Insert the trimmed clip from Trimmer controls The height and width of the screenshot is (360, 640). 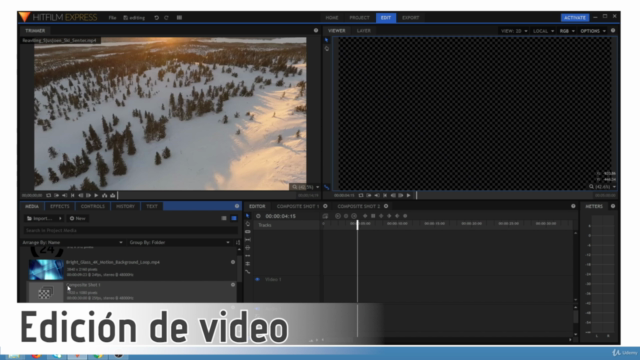click(x=105, y=196)
